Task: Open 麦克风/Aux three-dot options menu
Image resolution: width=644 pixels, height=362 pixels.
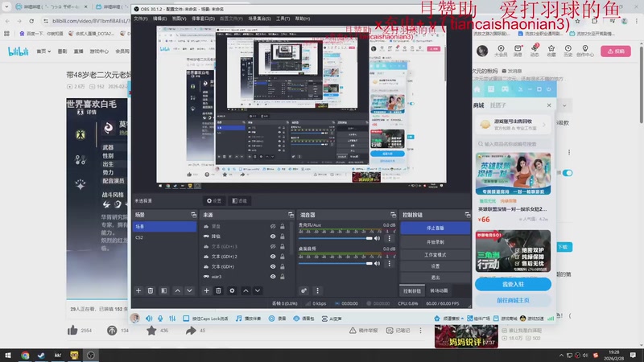Action: pos(390,238)
